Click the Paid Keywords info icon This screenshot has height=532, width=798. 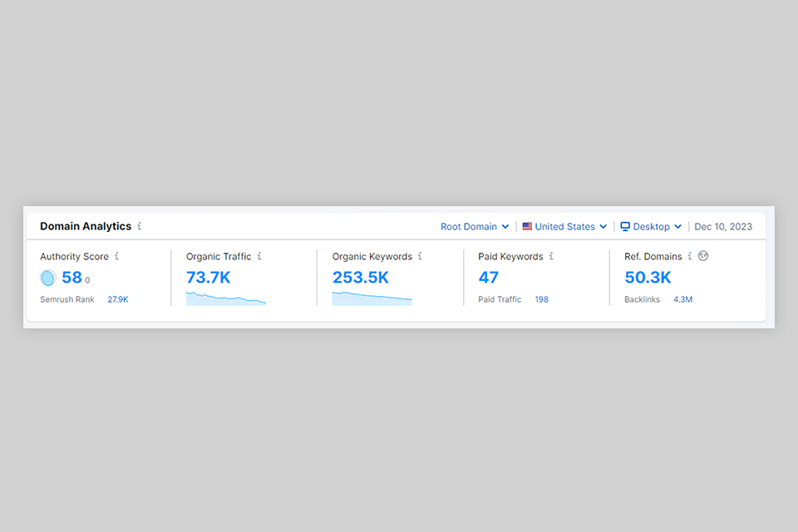pyautogui.click(x=551, y=257)
